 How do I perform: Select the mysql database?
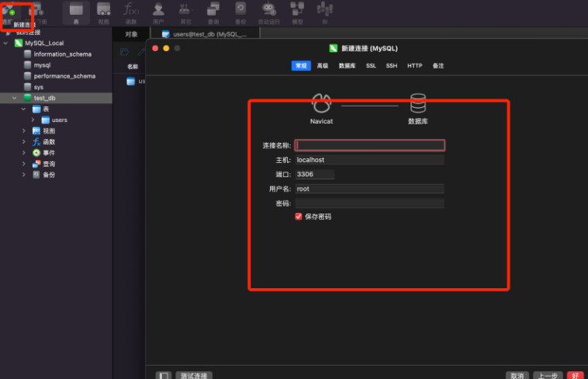[x=42, y=65]
